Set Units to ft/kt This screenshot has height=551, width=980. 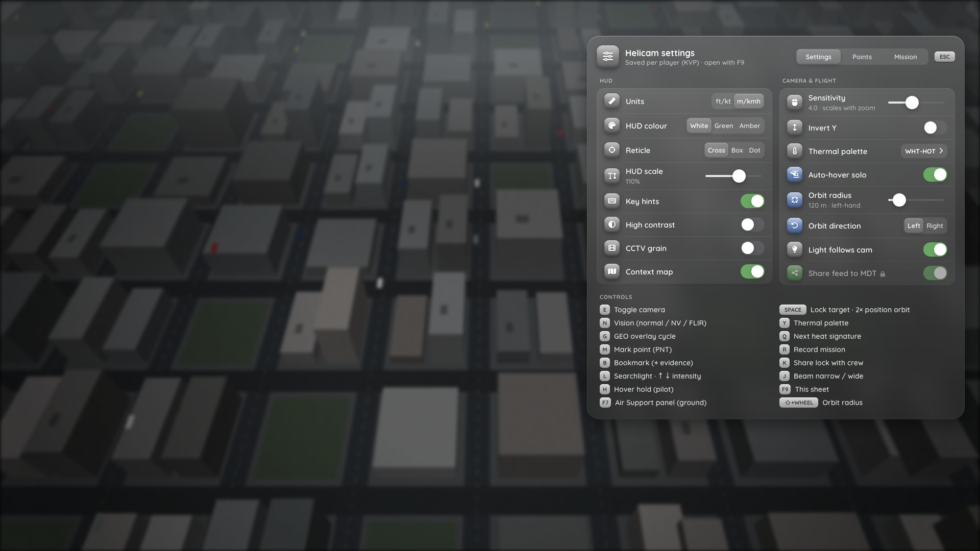pos(723,101)
